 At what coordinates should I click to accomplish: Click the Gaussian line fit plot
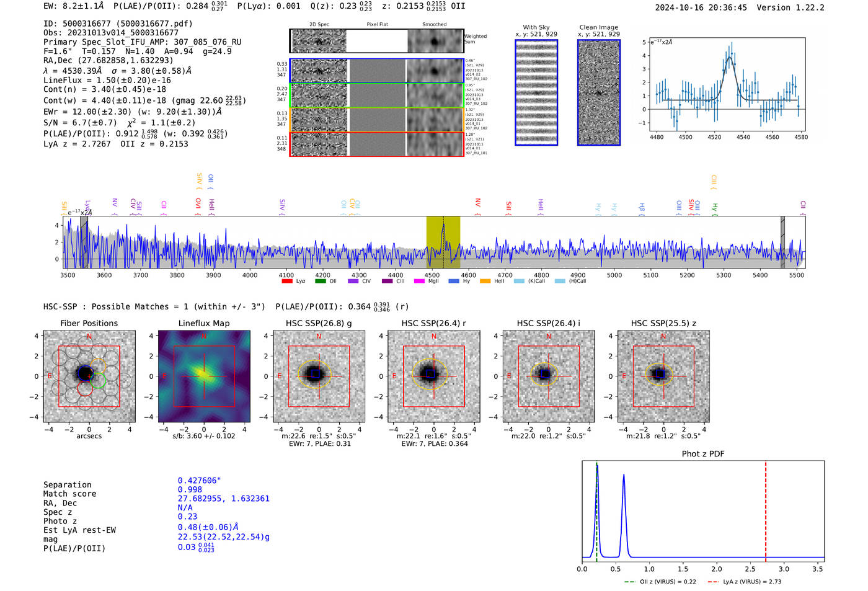pos(727,84)
